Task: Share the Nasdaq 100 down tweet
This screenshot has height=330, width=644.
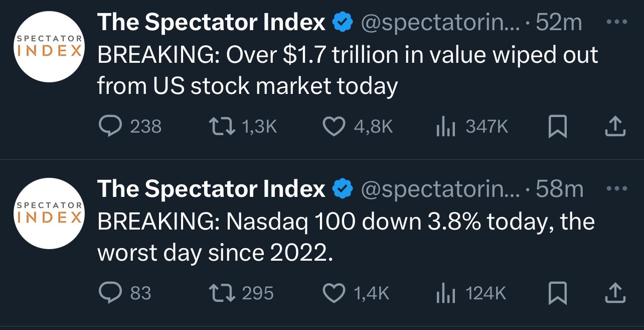Action: [615, 293]
